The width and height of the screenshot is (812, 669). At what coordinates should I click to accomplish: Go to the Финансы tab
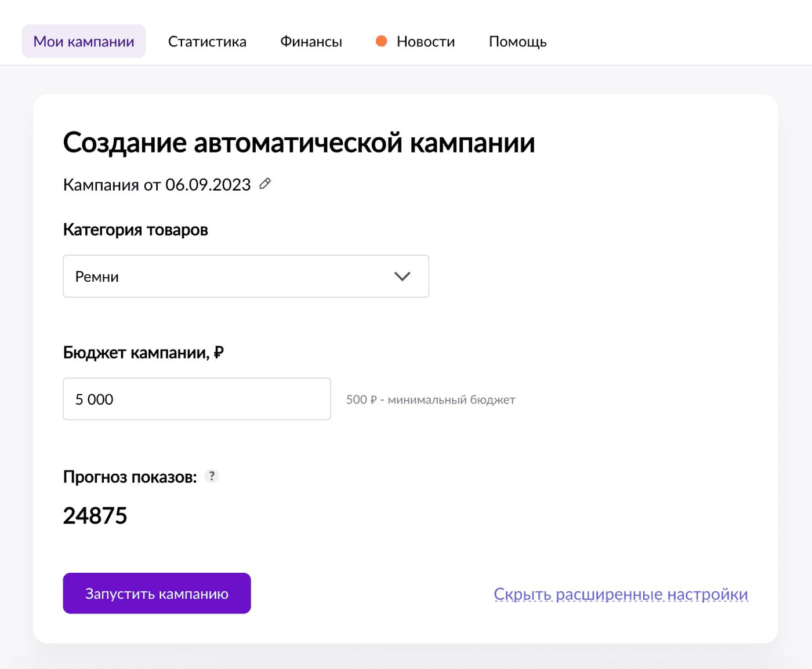pos(311,42)
